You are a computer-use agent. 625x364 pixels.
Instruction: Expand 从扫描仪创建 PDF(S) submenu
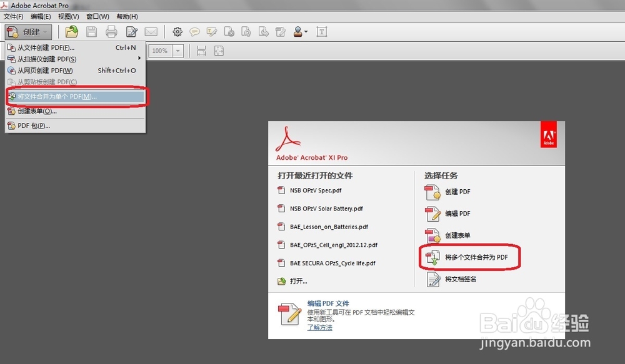point(76,59)
